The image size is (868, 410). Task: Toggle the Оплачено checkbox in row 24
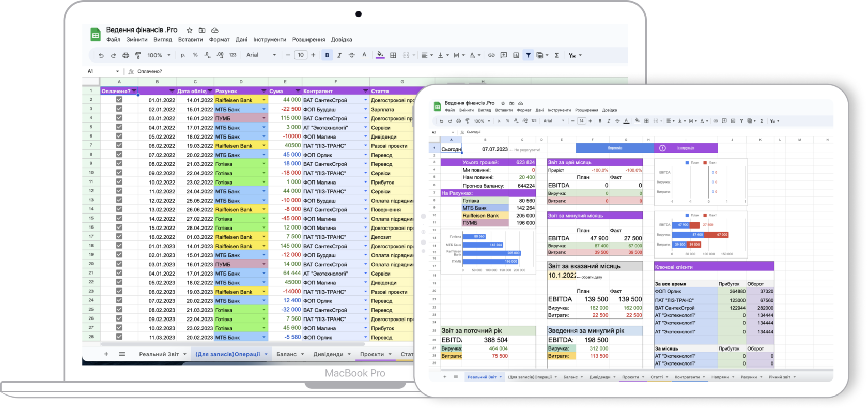119,300
